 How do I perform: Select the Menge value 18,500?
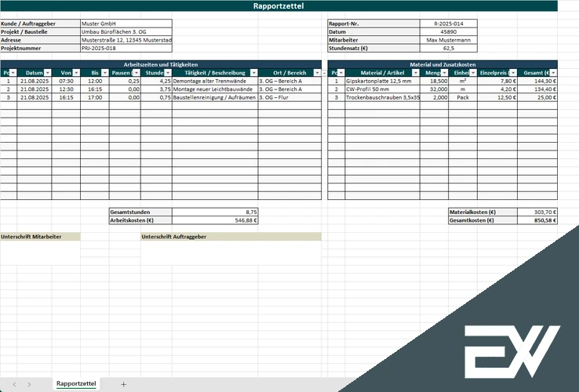tap(435, 81)
